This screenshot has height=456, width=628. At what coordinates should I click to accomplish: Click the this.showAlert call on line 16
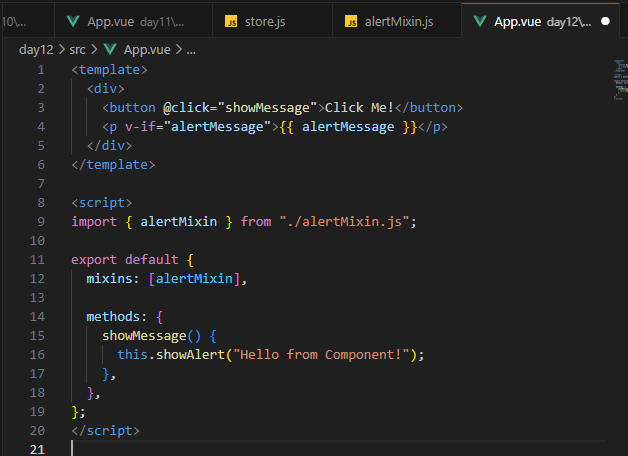171,354
